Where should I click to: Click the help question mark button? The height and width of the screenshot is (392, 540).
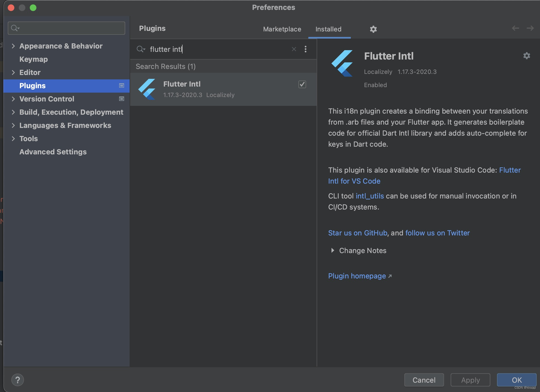click(x=18, y=380)
